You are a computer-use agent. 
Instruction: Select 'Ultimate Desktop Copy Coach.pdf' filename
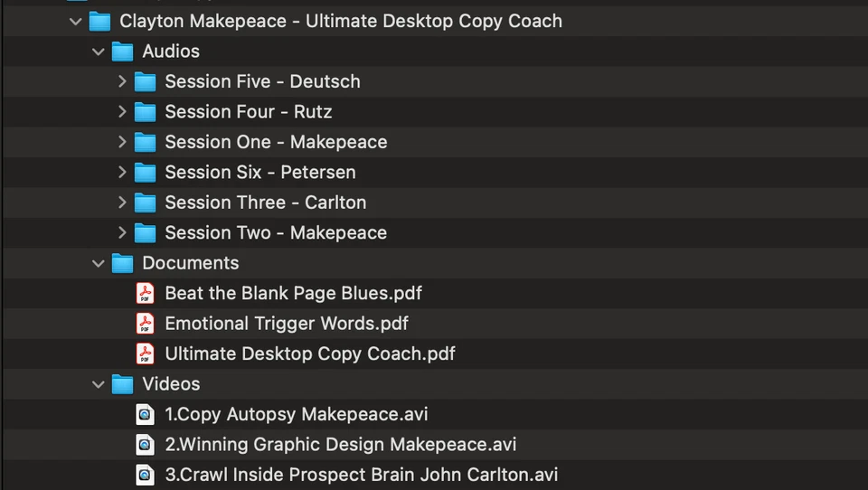tap(310, 353)
